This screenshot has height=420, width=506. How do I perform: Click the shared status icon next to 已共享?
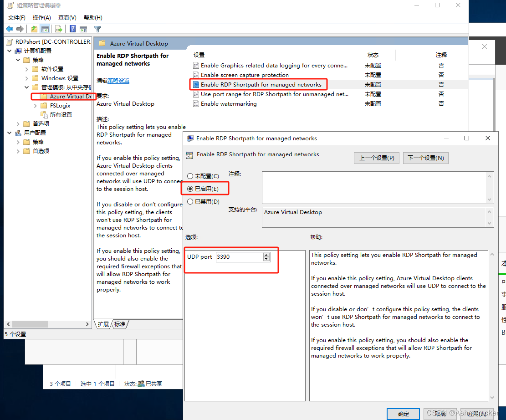coord(141,384)
